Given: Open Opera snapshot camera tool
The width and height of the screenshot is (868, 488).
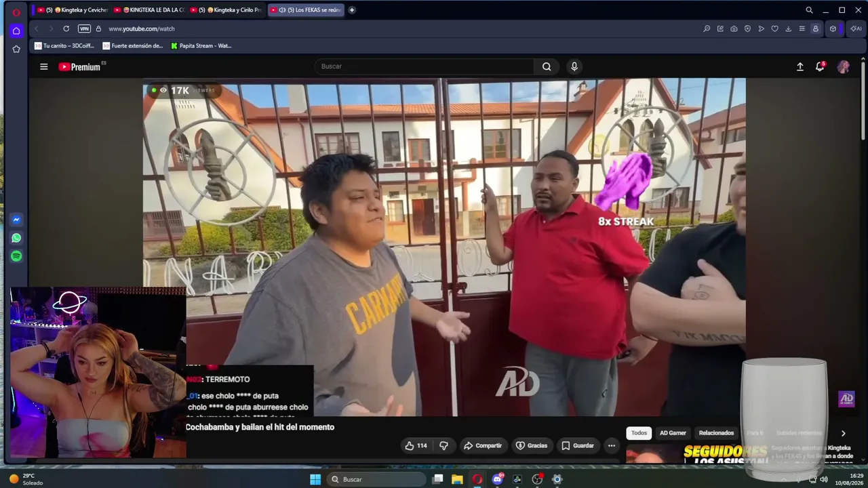Looking at the screenshot, I should 734,28.
